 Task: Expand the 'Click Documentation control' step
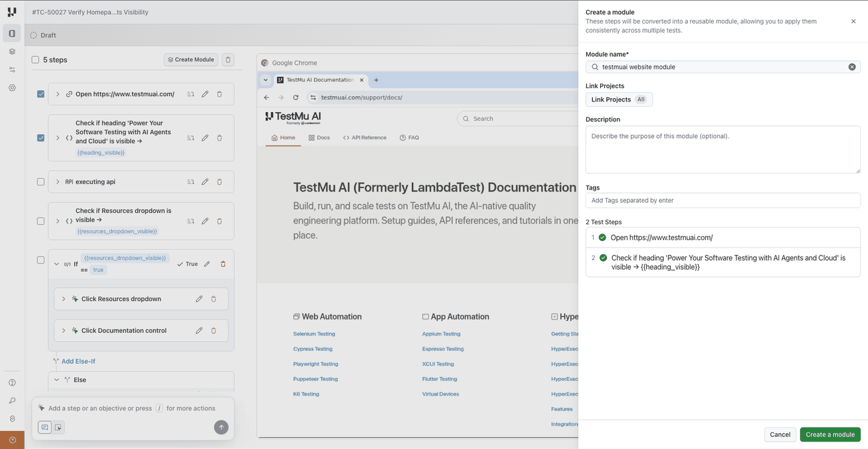pyautogui.click(x=63, y=330)
